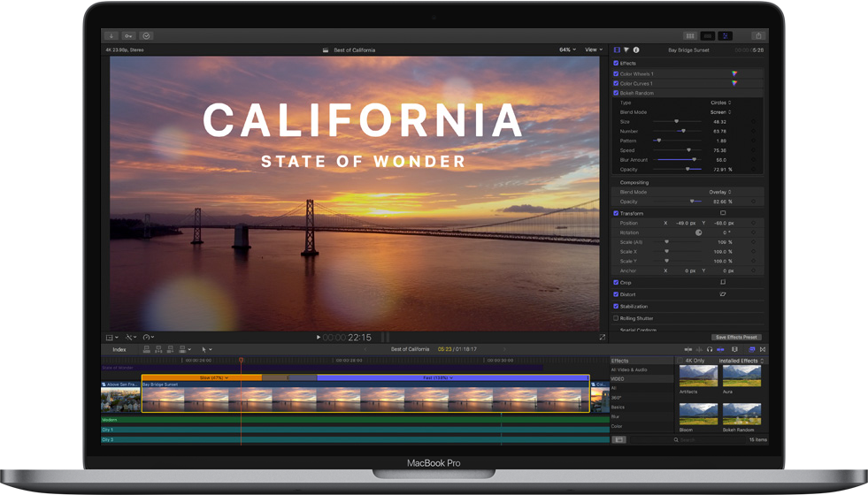Show the browser grid icon

click(x=690, y=36)
